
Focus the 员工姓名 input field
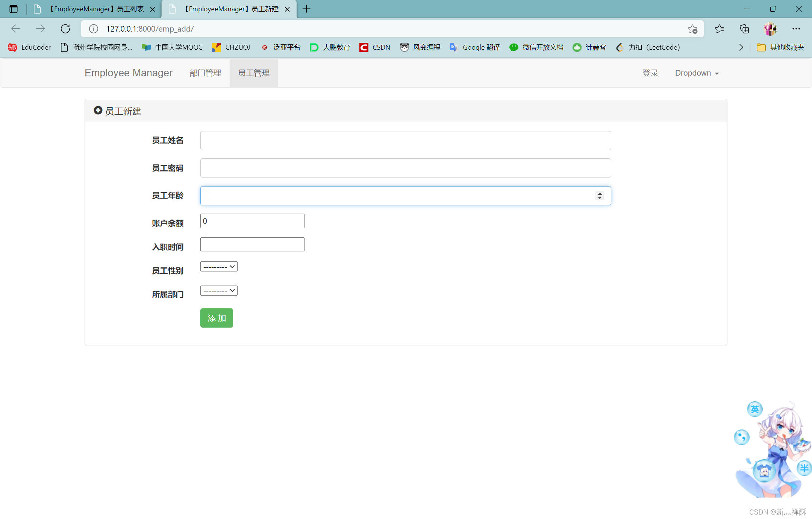(405, 140)
